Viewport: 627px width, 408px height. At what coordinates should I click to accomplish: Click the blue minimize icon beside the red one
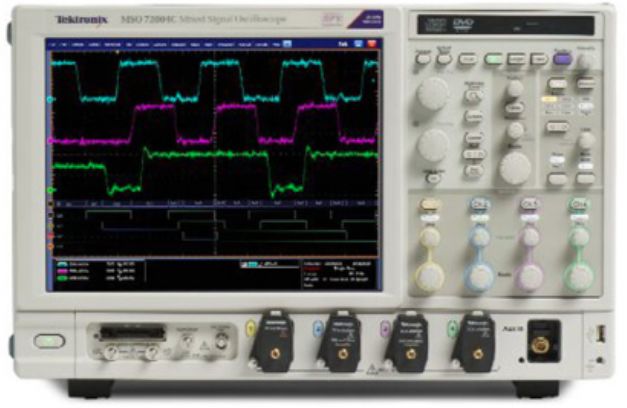coord(358,44)
